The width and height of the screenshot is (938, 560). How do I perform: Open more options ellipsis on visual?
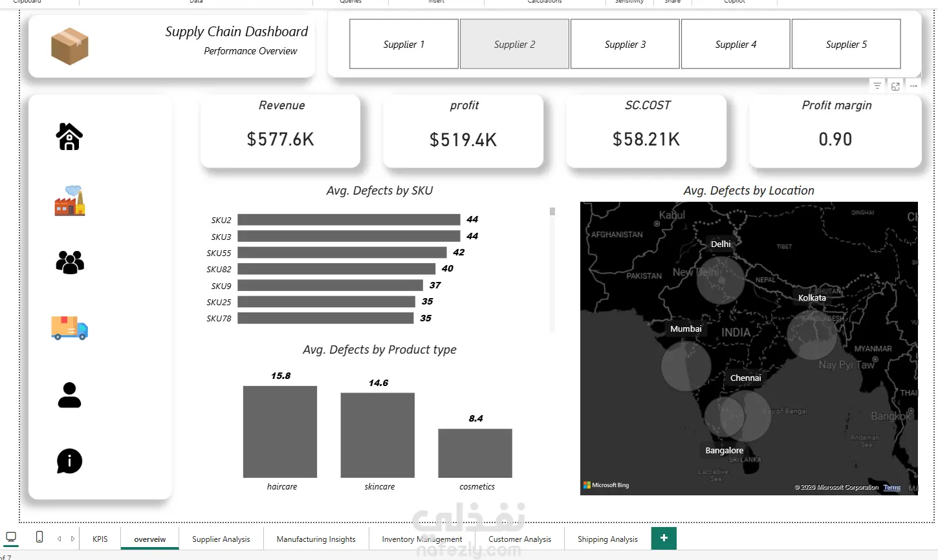913,86
